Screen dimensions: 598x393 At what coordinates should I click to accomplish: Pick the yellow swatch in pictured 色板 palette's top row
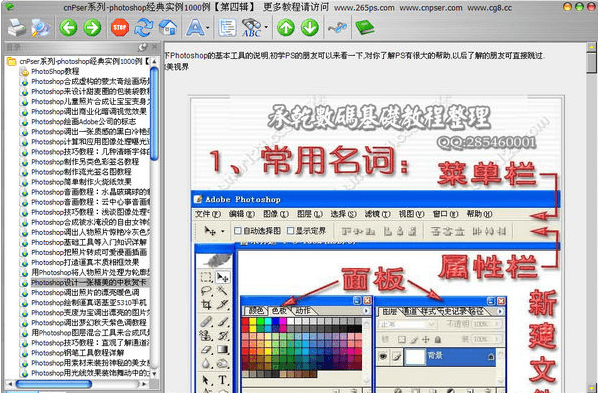click(x=253, y=321)
